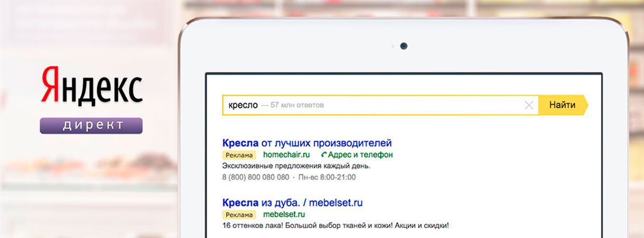The height and width of the screenshot is (238, 644).
Task: Click the Найти search button
Action: click(563, 105)
